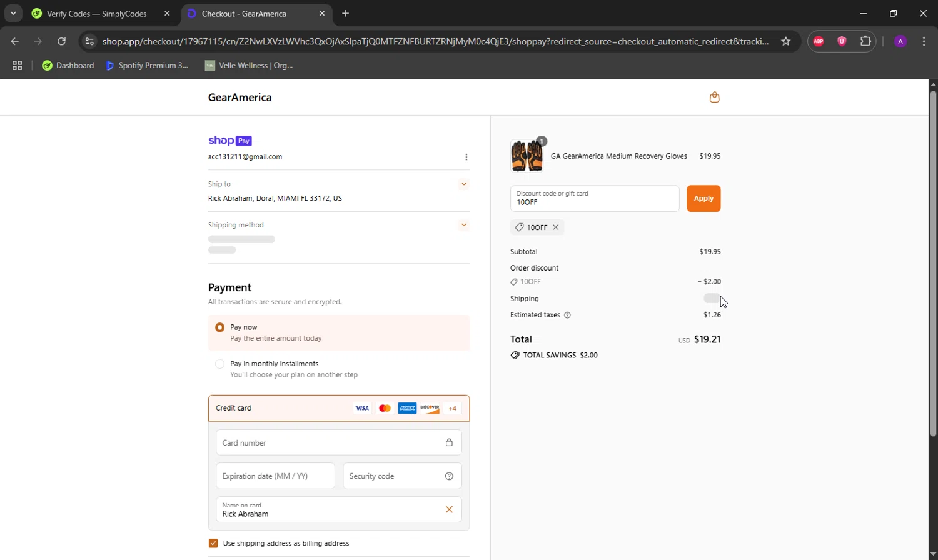This screenshot has width=938, height=560.
Task: Click the estimated taxes amount $1.26
Action: pos(712,315)
